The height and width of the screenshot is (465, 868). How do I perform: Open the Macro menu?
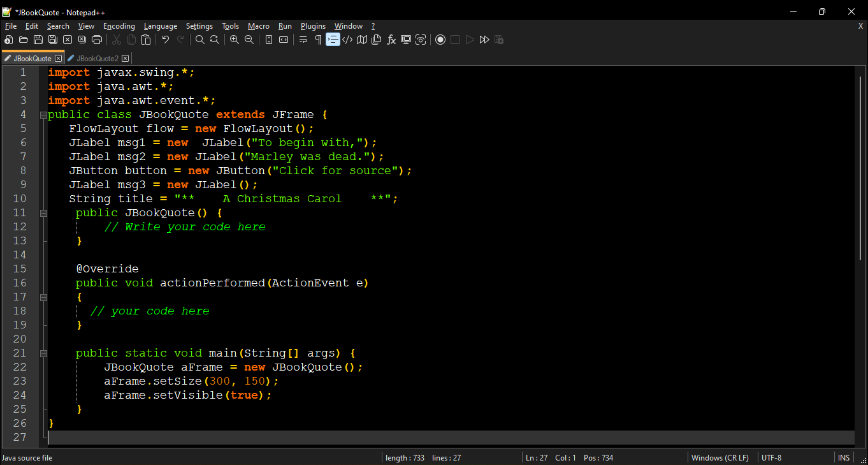point(259,26)
